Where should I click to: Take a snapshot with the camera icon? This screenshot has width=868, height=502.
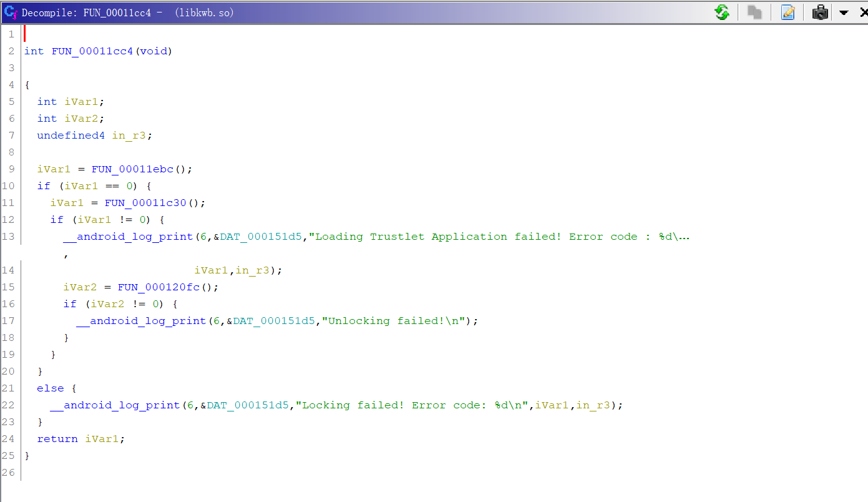pyautogui.click(x=821, y=12)
